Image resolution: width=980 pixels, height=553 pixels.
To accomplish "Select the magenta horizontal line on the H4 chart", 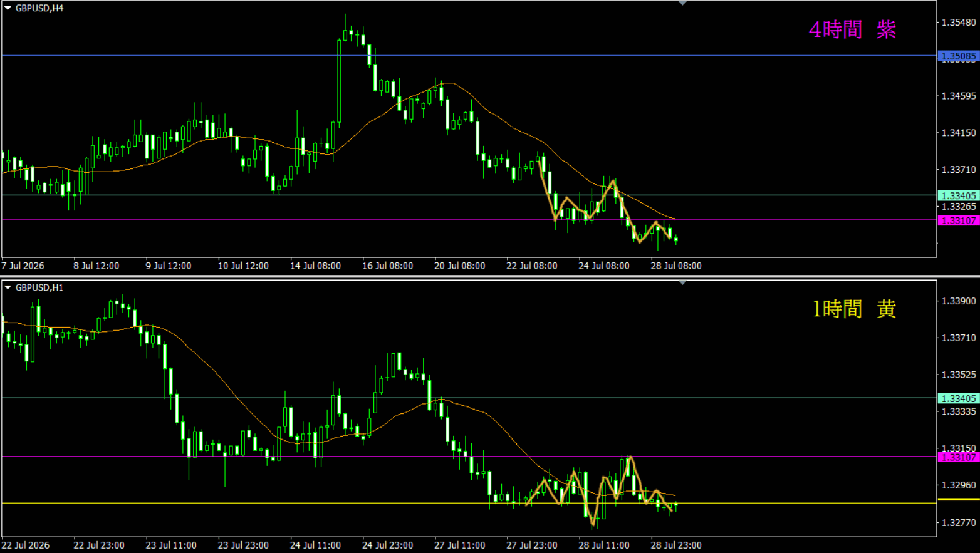I will pyautogui.click(x=469, y=220).
